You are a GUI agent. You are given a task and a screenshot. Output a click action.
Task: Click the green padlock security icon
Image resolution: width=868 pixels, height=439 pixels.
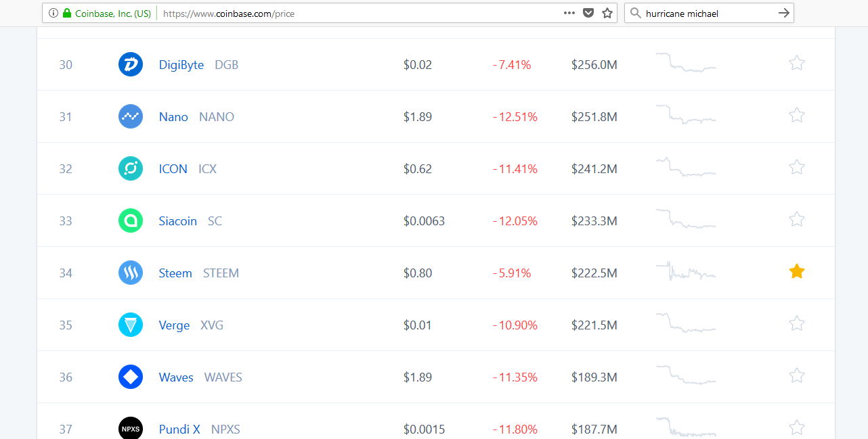point(67,13)
